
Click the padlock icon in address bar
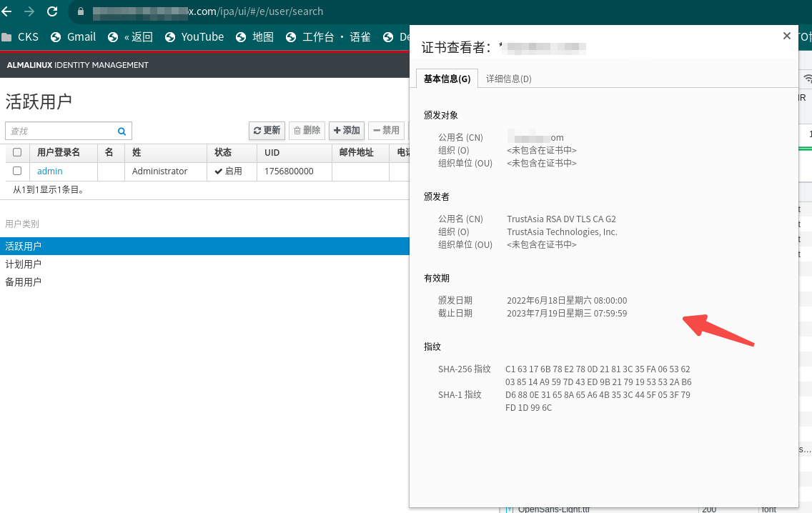[x=81, y=11]
